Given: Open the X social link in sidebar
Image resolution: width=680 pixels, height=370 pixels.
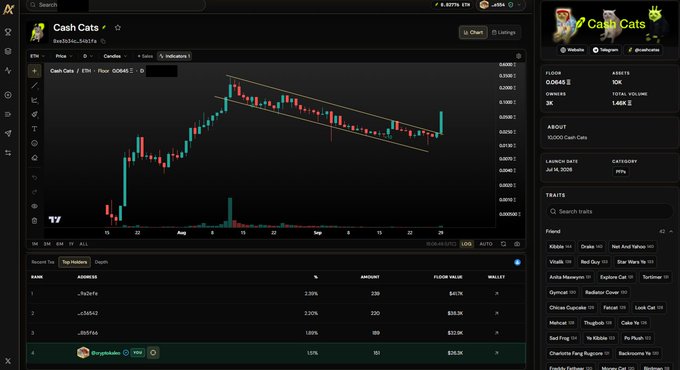Looking at the screenshot, I should tap(8, 361).
